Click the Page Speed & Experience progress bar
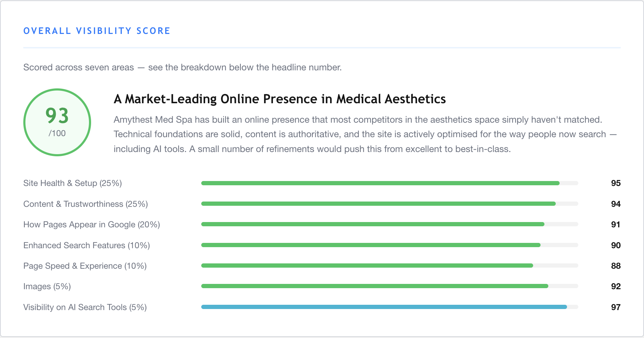 point(390,266)
